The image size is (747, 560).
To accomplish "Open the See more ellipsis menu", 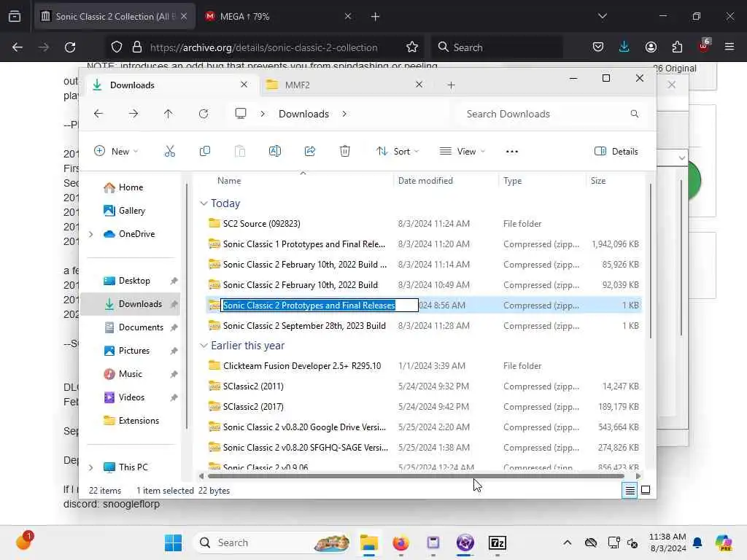I will click(511, 152).
